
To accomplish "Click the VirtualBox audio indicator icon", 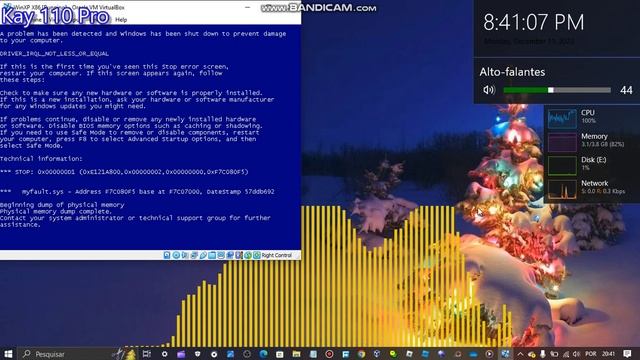I will (x=185, y=255).
